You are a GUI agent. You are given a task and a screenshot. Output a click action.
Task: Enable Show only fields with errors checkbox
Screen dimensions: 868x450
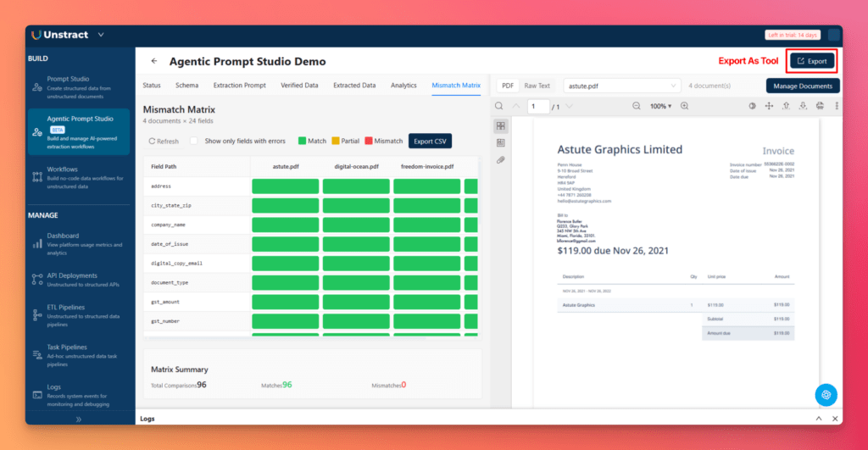pyautogui.click(x=194, y=141)
